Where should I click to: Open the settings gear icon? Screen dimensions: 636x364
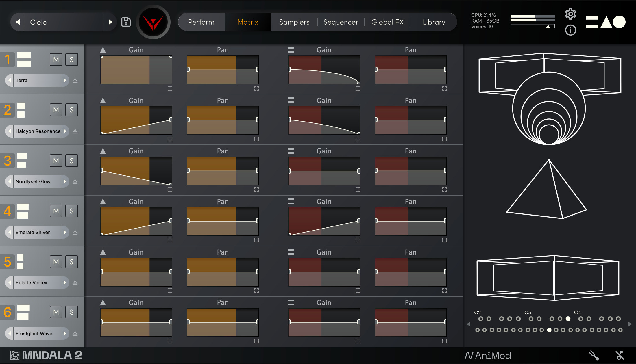pyautogui.click(x=570, y=14)
